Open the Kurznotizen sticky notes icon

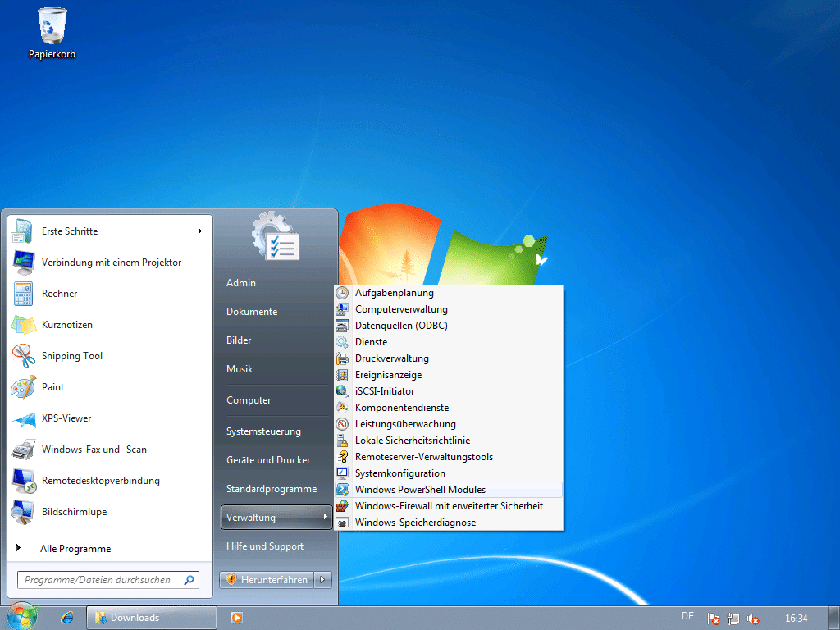tap(23, 325)
